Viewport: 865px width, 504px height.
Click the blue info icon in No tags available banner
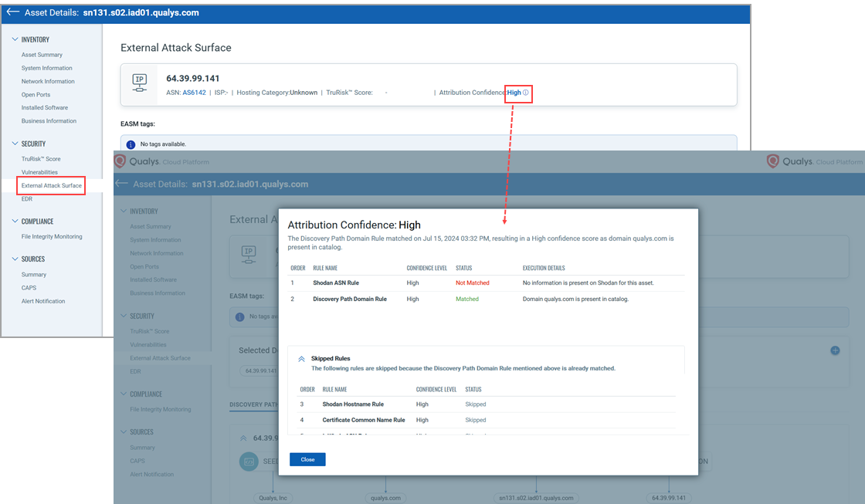131,144
